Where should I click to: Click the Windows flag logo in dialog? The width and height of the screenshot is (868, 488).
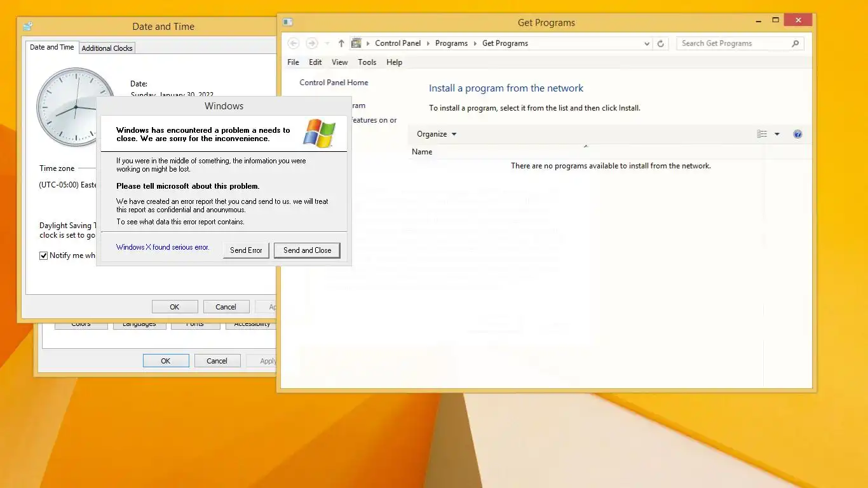(319, 133)
